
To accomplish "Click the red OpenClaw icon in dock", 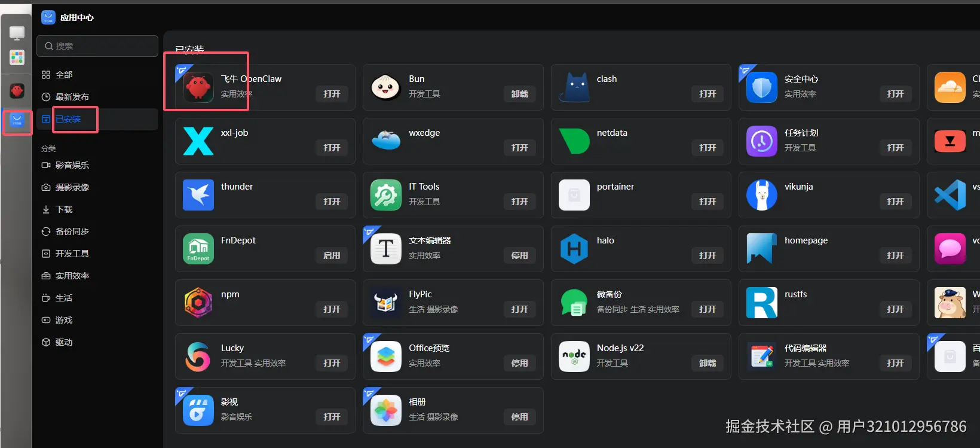I will click(17, 91).
